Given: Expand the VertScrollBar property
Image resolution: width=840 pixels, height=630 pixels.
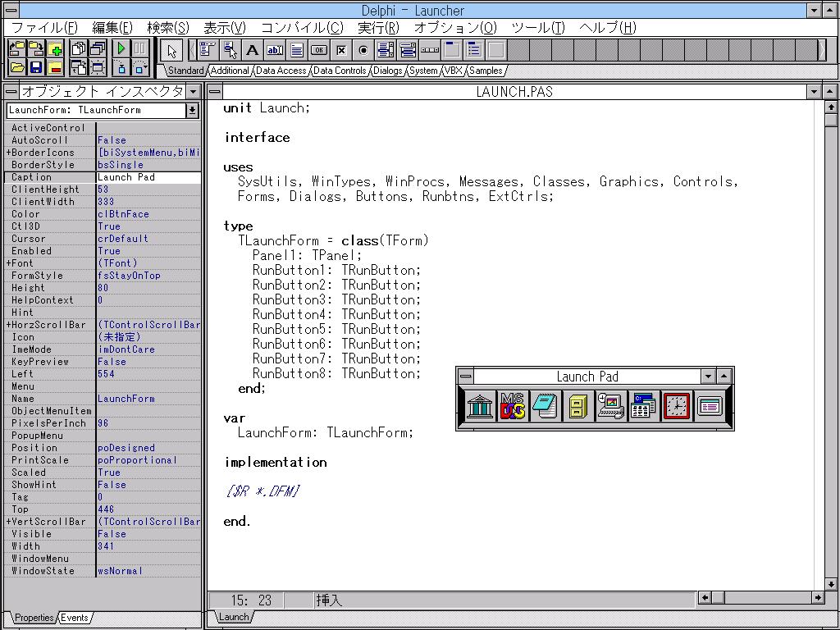Looking at the screenshot, I should coord(9,522).
